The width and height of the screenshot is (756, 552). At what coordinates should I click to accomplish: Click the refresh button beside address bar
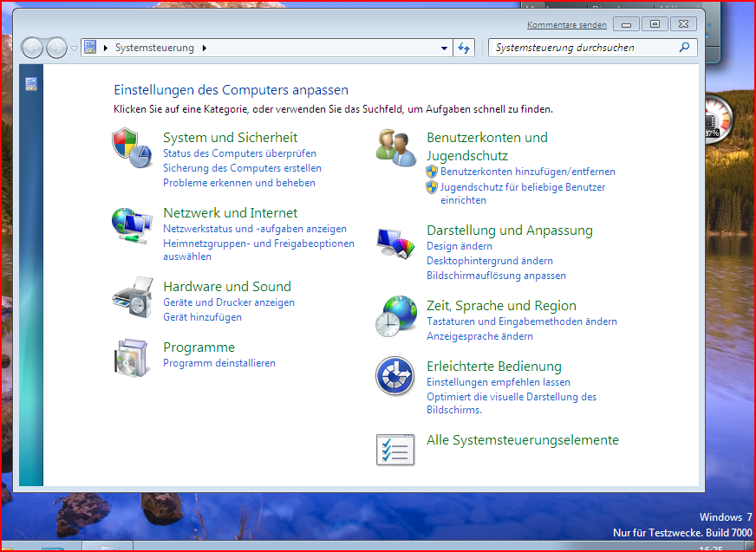pos(464,48)
